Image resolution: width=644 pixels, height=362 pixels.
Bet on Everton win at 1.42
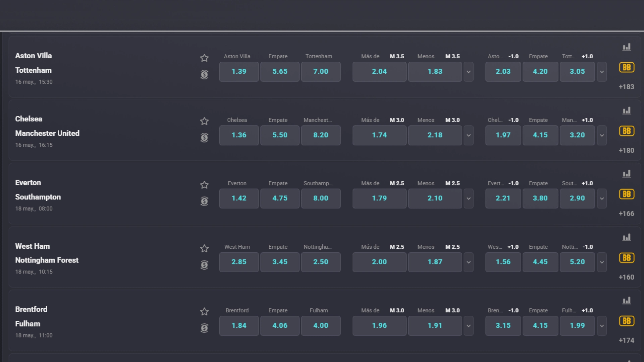[x=239, y=198]
